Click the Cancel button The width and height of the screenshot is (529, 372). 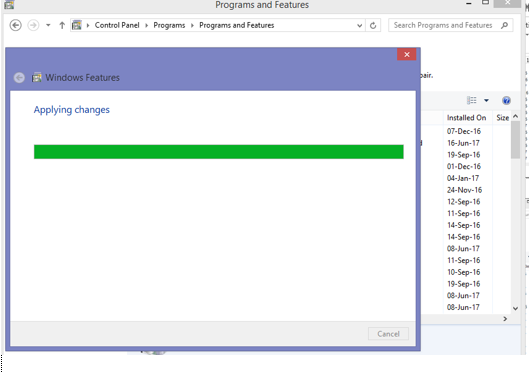(x=388, y=334)
